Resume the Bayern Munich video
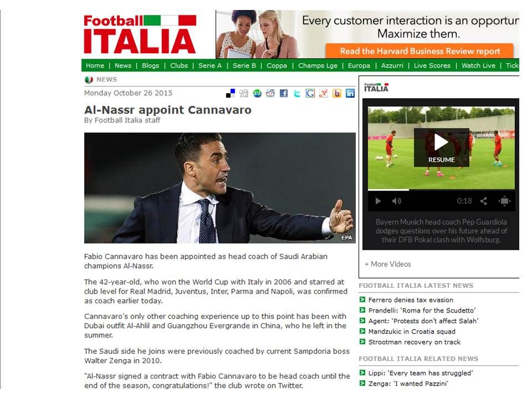This screenshot has height=399, width=532. (442, 147)
